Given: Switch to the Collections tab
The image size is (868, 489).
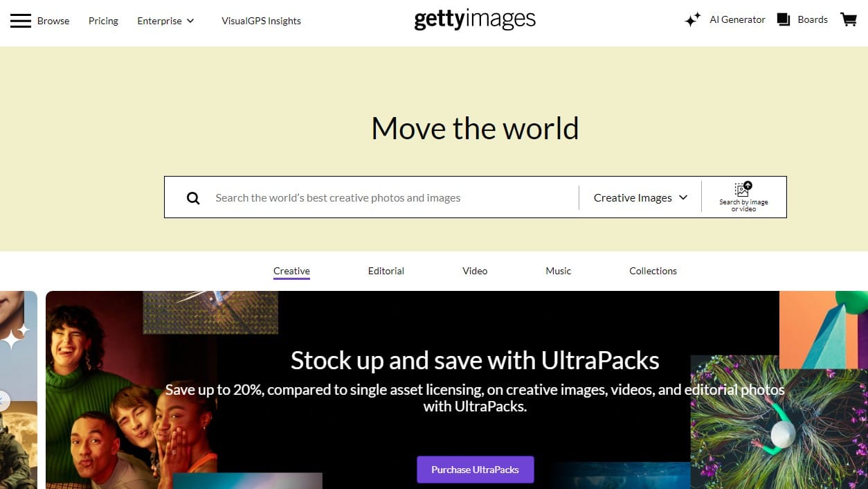Looking at the screenshot, I should pos(653,271).
